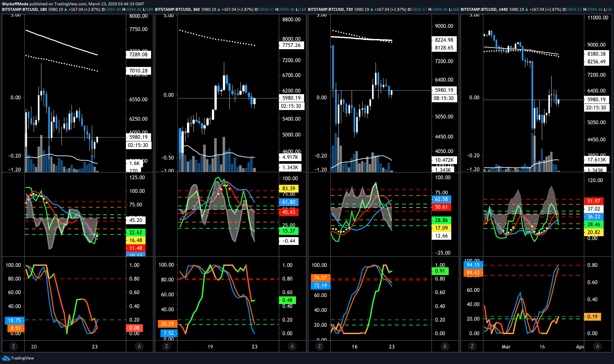614x364 pixels.
Task: Click the green 28.86 indicator label
Action: coord(441,220)
